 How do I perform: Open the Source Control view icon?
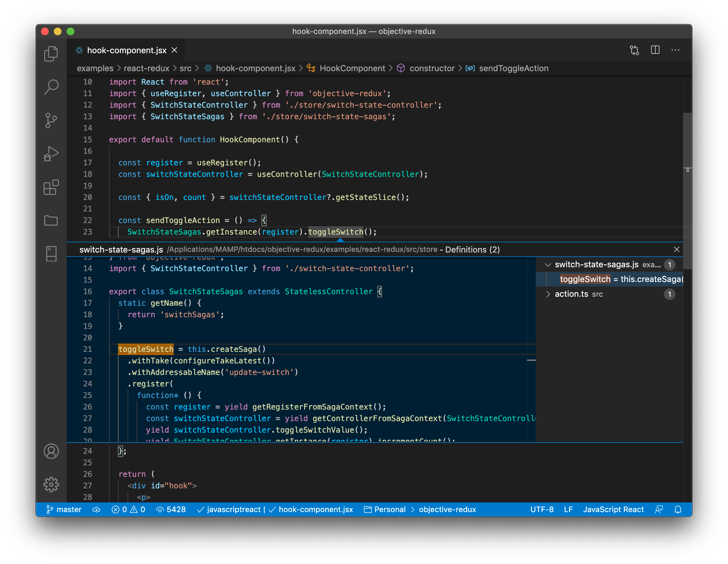point(51,120)
